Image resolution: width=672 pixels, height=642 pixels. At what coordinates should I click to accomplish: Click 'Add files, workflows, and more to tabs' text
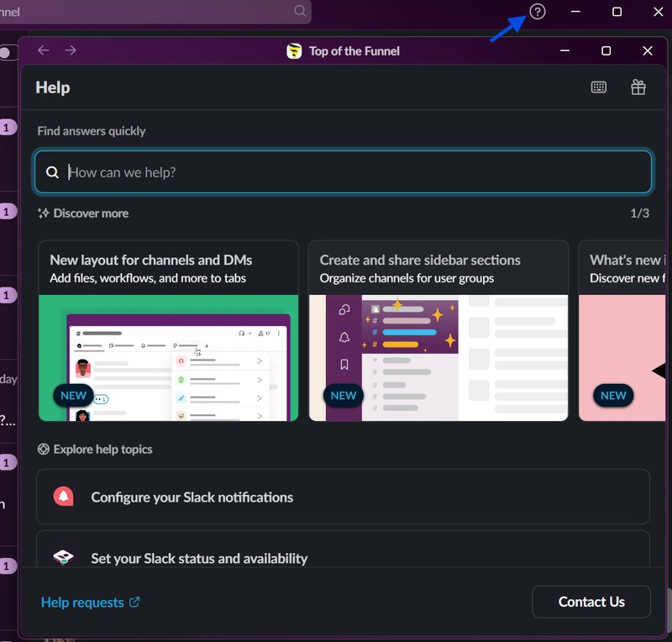148,278
